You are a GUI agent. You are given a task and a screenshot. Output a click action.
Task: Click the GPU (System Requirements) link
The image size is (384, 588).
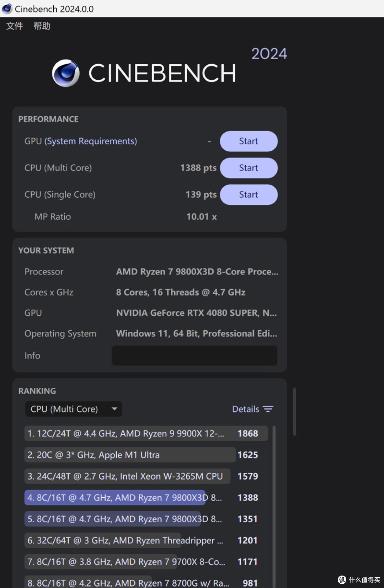(x=91, y=141)
